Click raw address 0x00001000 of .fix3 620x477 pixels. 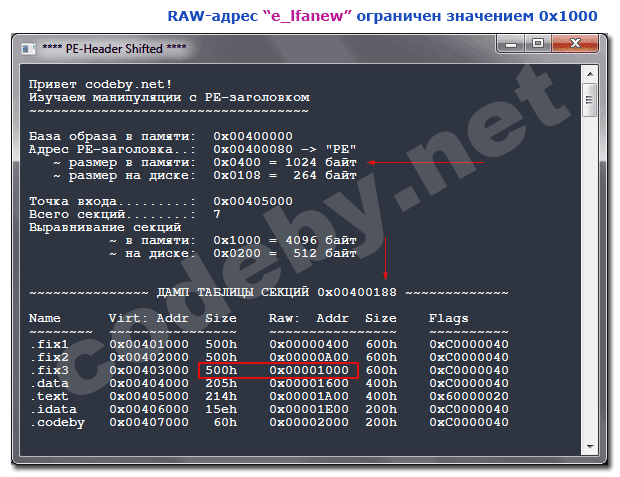[309, 371]
